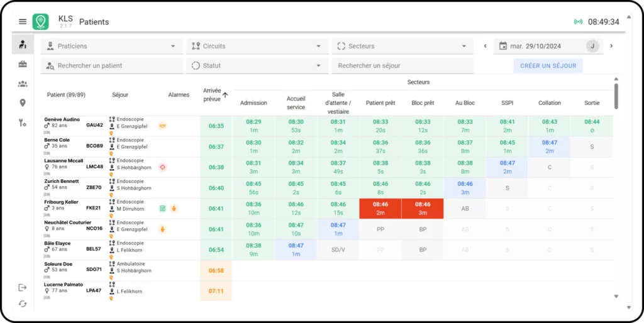
Task: Toggle sort on Arrivée prévue column
Action: 225,94
